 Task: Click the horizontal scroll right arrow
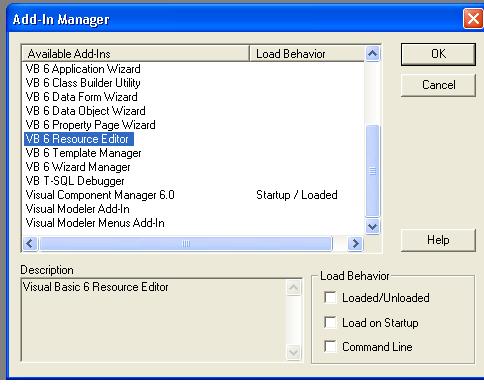[x=355, y=243]
